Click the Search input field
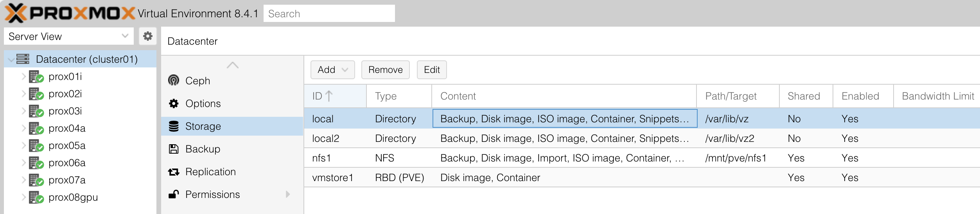The height and width of the screenshot is (214, 980). [x=329, y=14]
